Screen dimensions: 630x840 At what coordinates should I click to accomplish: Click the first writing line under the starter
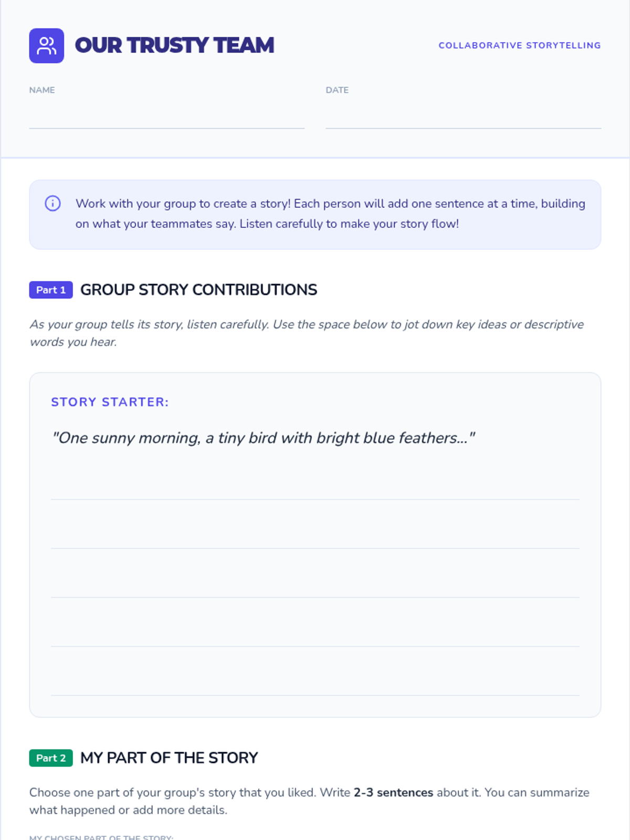315,488
